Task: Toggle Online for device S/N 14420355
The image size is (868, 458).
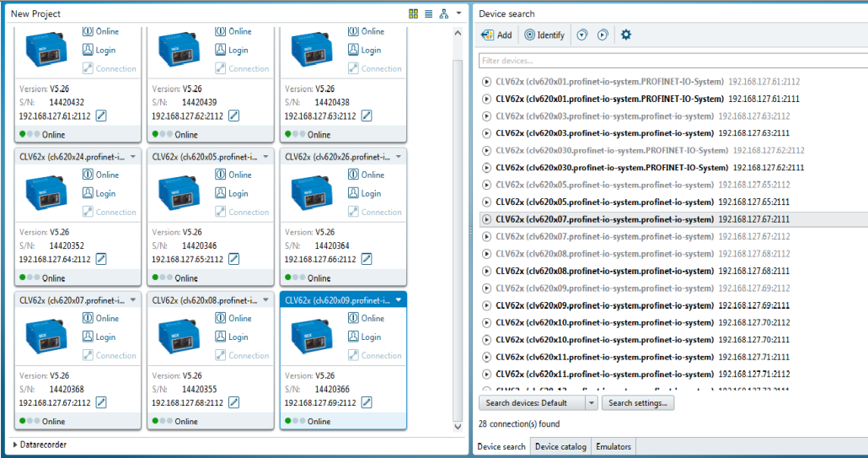Action: coord(233,319)
